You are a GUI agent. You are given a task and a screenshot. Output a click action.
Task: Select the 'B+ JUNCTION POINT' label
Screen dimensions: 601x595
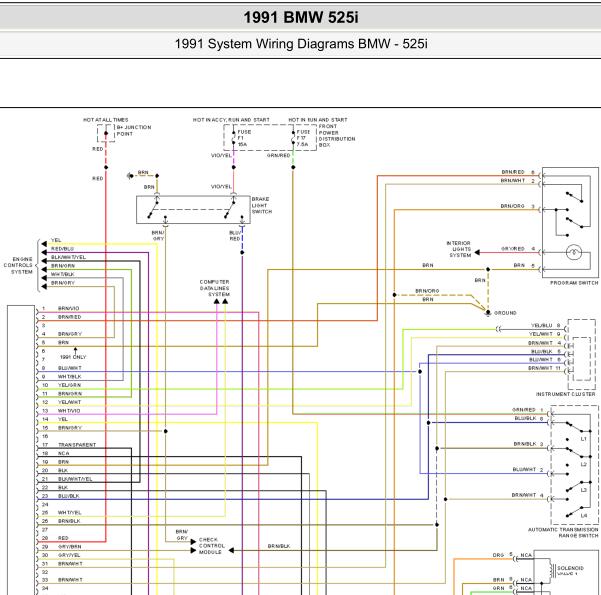pyautogui.click(x=134, y=131)
